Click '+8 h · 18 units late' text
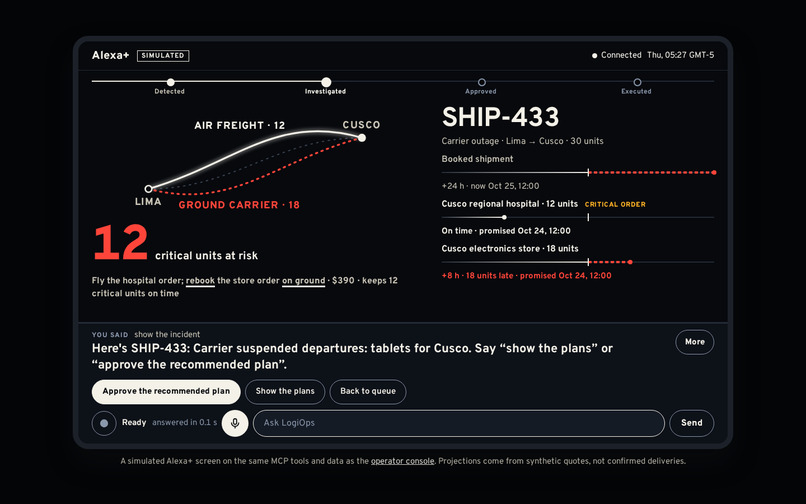806x504 pixels. [478, 276]
